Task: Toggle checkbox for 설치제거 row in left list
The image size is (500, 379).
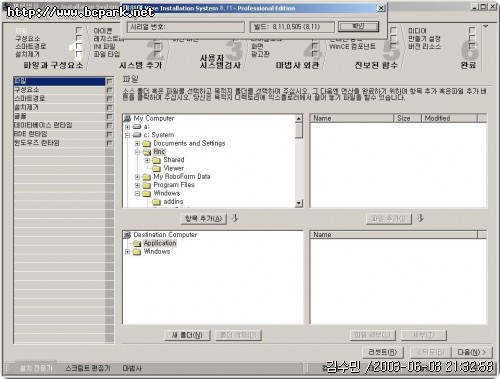Action: pos(109,108)
